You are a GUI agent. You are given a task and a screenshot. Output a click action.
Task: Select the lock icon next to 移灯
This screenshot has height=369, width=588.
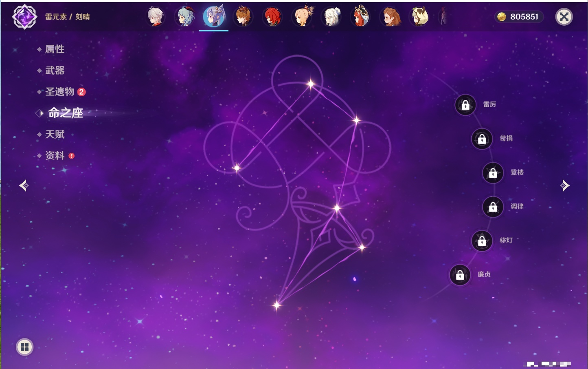[482, 241]
